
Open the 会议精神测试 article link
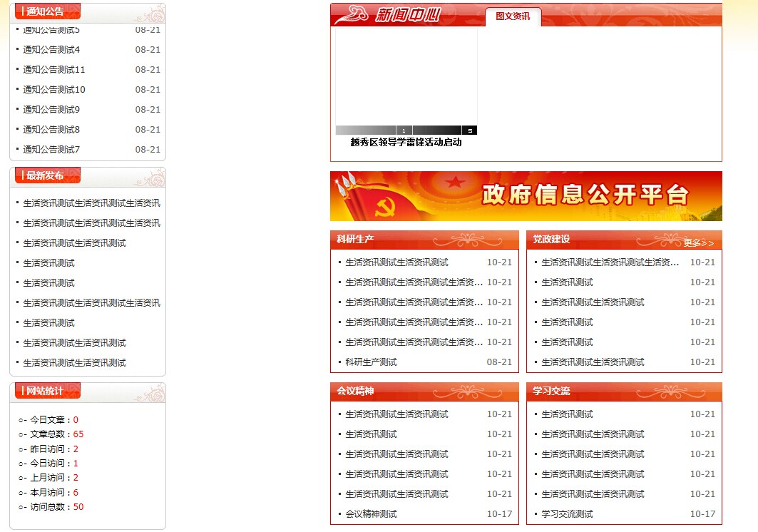pyautogui.click(x=371, y=514)
